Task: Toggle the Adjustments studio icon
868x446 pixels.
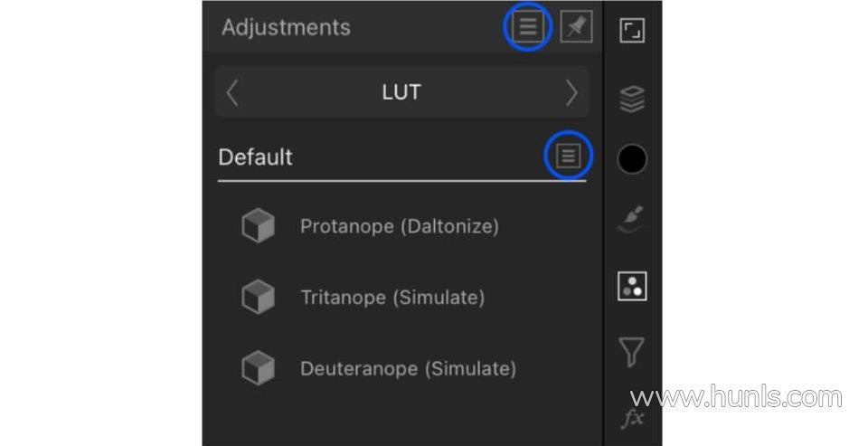Action: (x=632, y=286)
